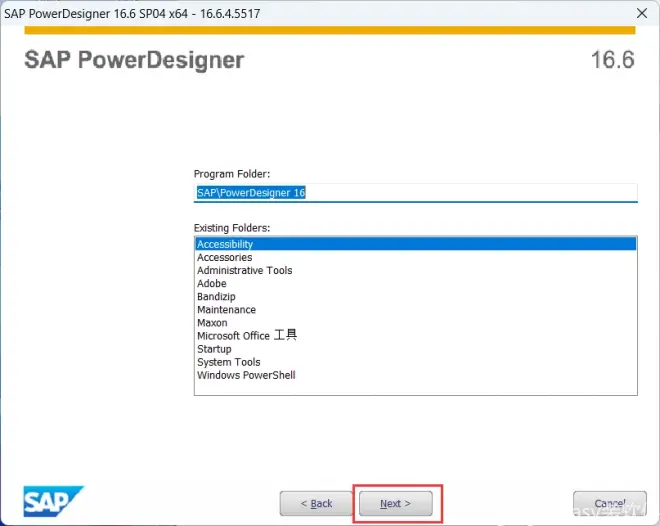This screenshot has height=526, width=660.
Task: Click the SAP logo
Action: coord(53,501)
